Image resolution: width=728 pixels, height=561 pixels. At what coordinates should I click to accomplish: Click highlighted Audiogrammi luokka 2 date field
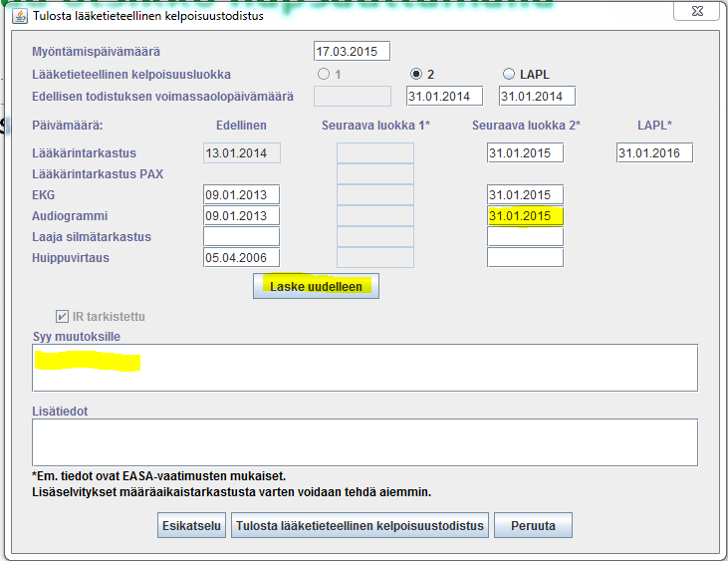525,216
